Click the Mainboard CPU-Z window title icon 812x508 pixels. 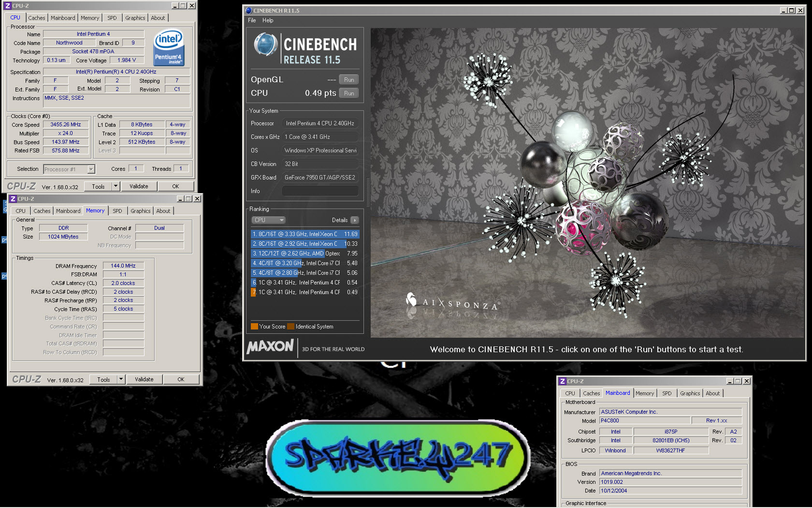coord(562,381)
